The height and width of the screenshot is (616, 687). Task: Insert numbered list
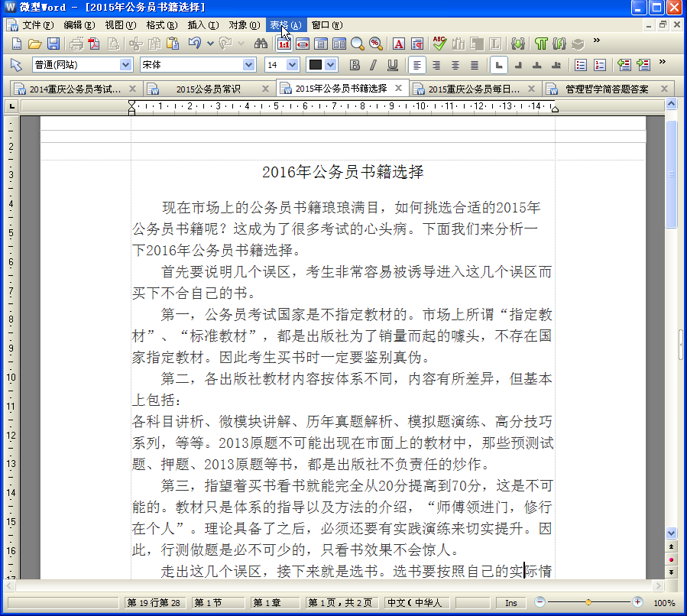(x=600, y=65)
